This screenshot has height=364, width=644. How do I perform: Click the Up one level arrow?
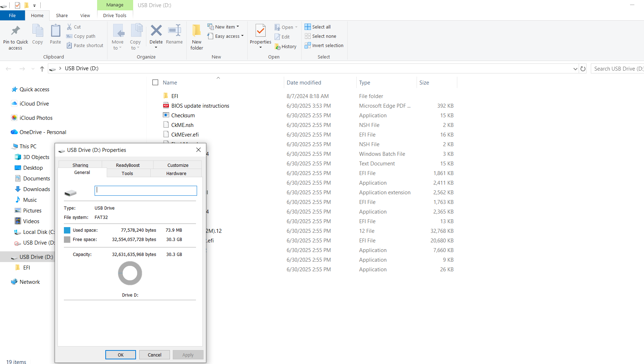click(x=42, y=68)
